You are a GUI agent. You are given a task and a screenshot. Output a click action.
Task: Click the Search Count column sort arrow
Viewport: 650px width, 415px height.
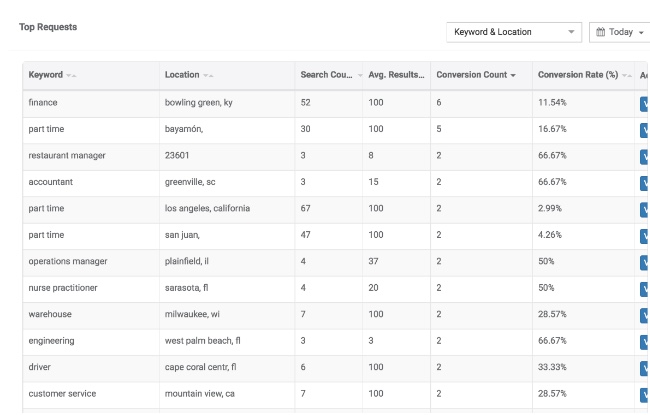point(360,76)
